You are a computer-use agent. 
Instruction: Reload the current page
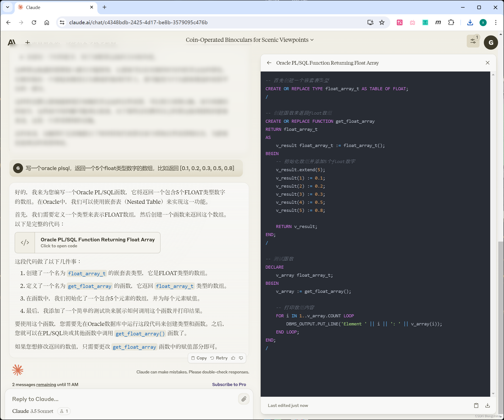point(34,22)
